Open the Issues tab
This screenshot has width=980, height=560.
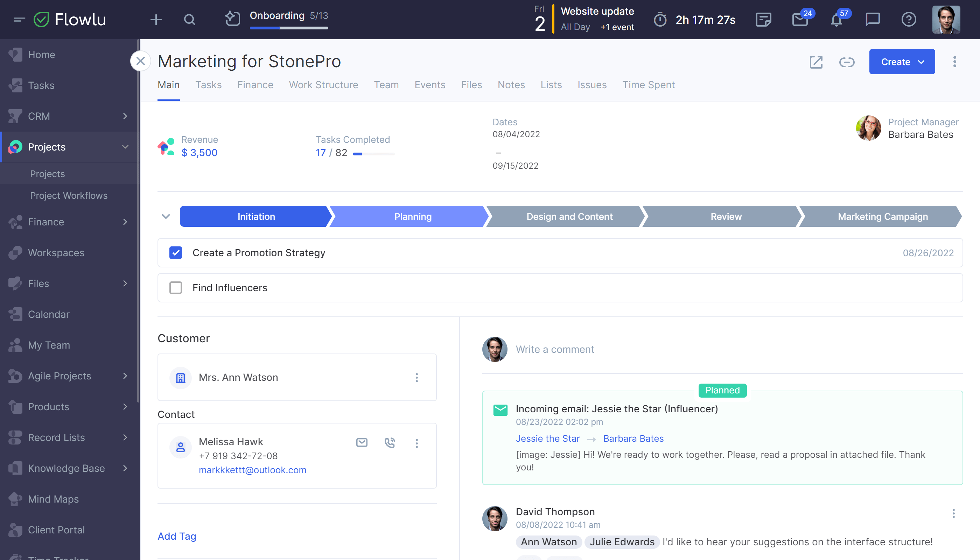(x=592, y=85)
